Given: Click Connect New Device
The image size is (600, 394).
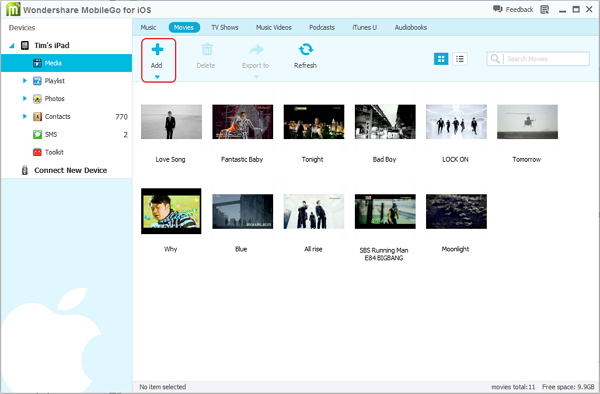Looking at the screenshot, I should click(70, 170).
